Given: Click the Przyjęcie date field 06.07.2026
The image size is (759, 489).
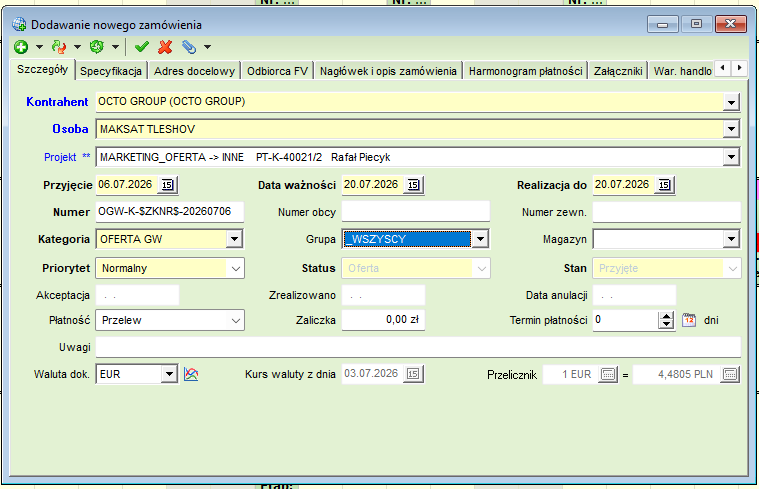Looking at the screenshot, I should tap(127, 184).
